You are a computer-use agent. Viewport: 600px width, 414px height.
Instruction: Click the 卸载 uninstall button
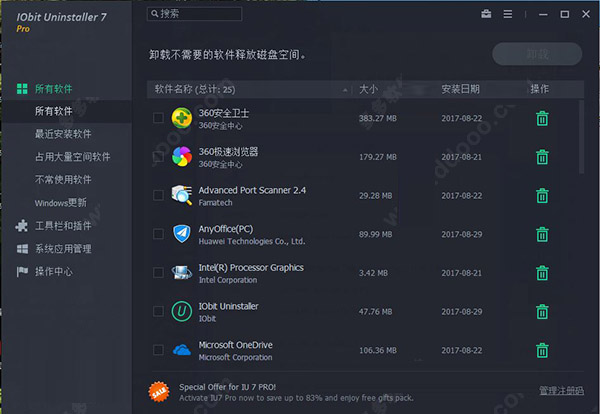[x=537, y=54]
